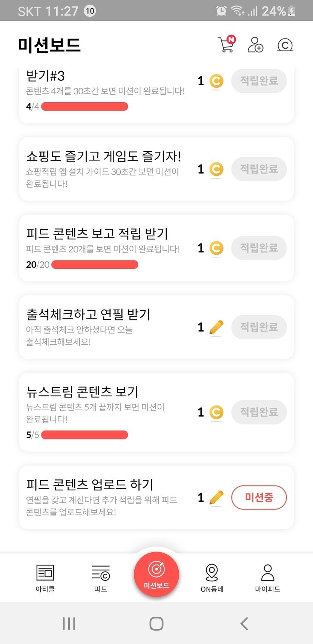The image size is (313, 644).
Task: Switch to the 아티클 tab
Action: click(x=45, y=578)
